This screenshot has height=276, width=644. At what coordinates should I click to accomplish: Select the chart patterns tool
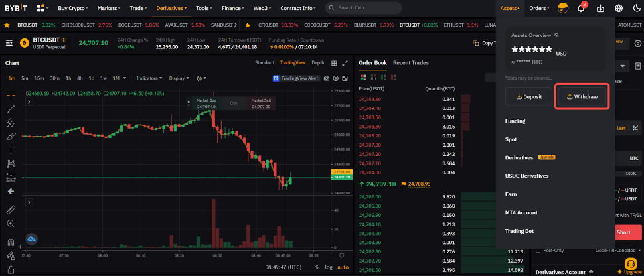point(11,163)
